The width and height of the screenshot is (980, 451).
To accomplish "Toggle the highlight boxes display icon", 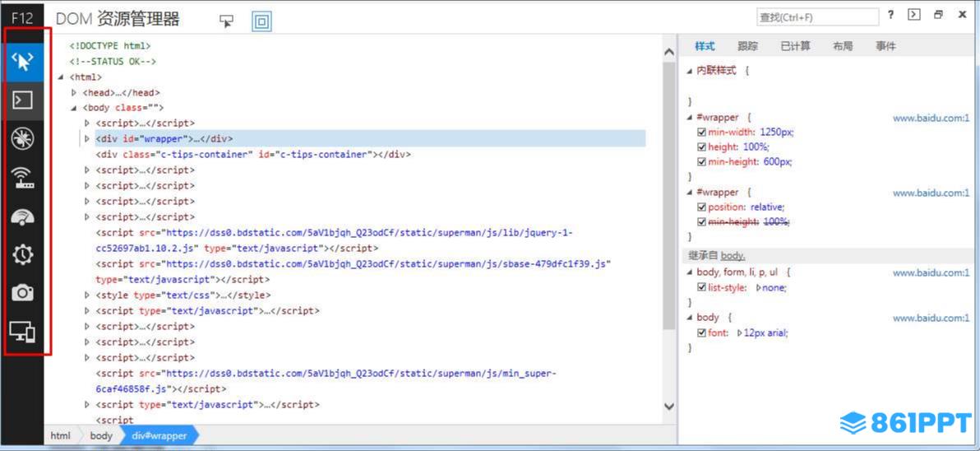I will (262, 21).
